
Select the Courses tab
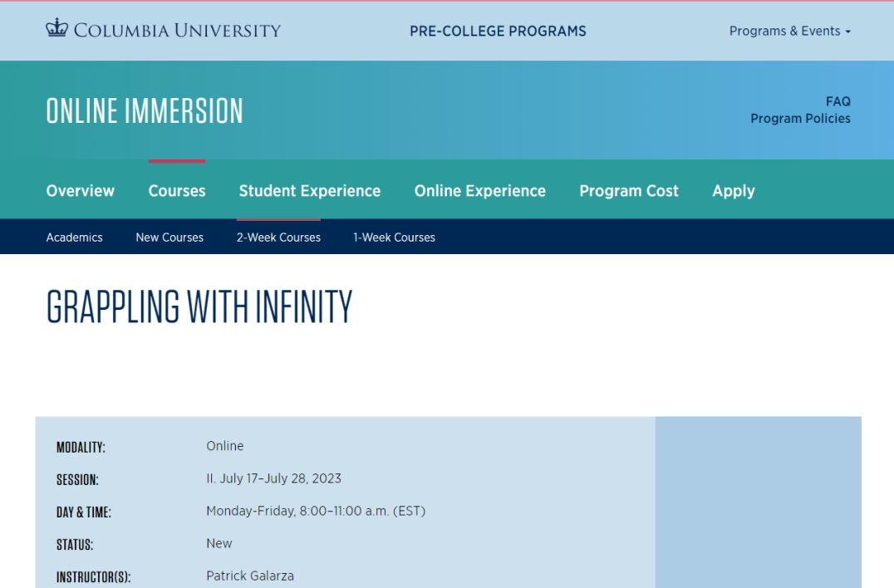click(177, 191)
